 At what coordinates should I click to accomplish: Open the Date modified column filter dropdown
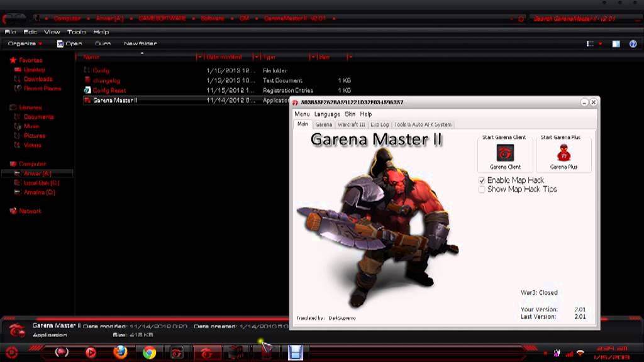pyautogui.click(x=256, y=57)
